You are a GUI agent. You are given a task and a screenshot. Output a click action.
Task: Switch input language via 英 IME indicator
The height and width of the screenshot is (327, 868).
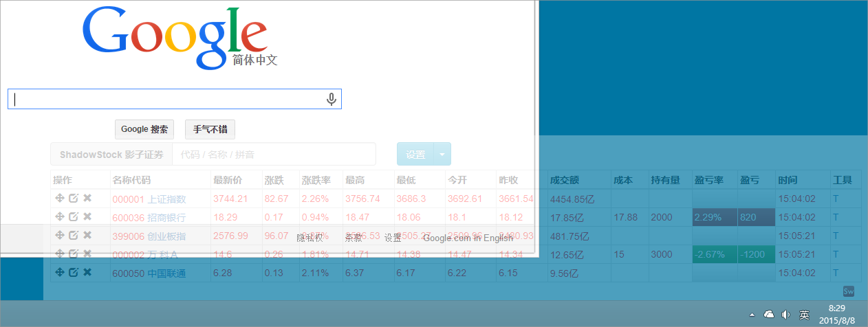pyautogui.click(x=804, y=315)
